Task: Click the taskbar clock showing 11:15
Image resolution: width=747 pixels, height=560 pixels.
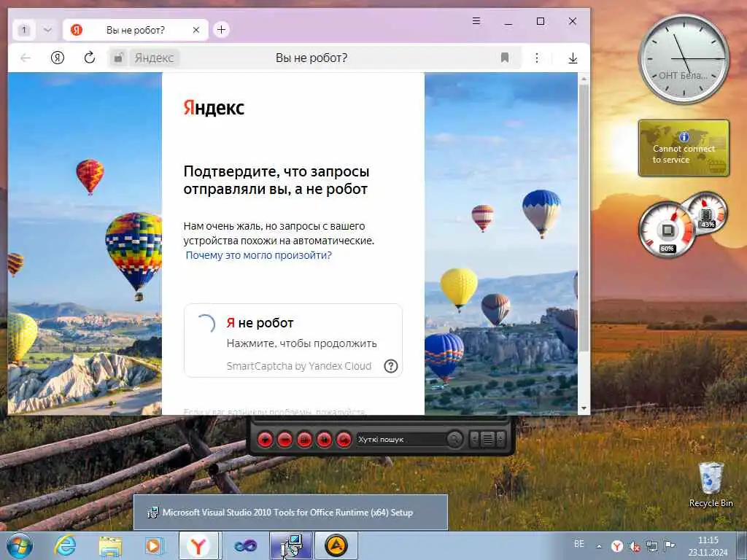Action: (708, 546)
